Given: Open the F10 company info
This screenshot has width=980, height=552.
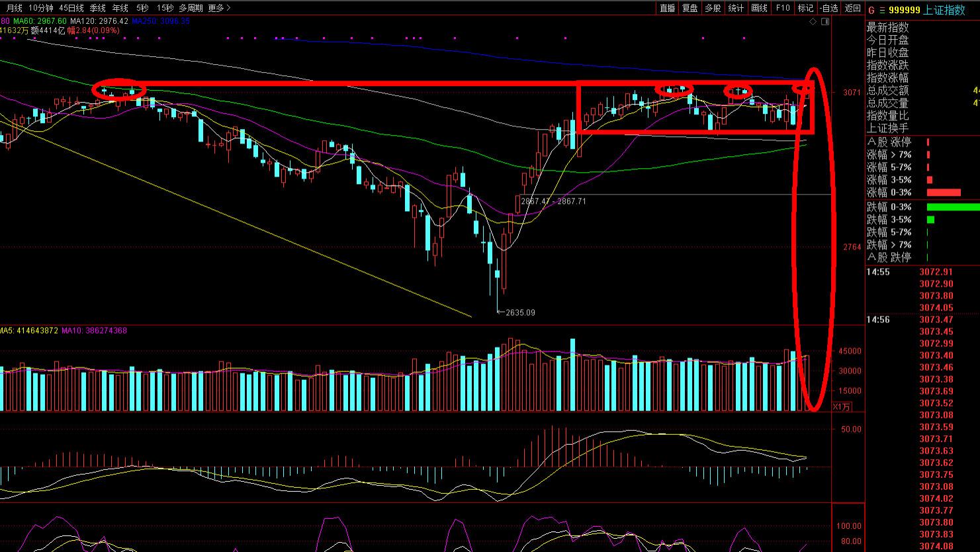Looking at the screenshot, I should point(783,8).
